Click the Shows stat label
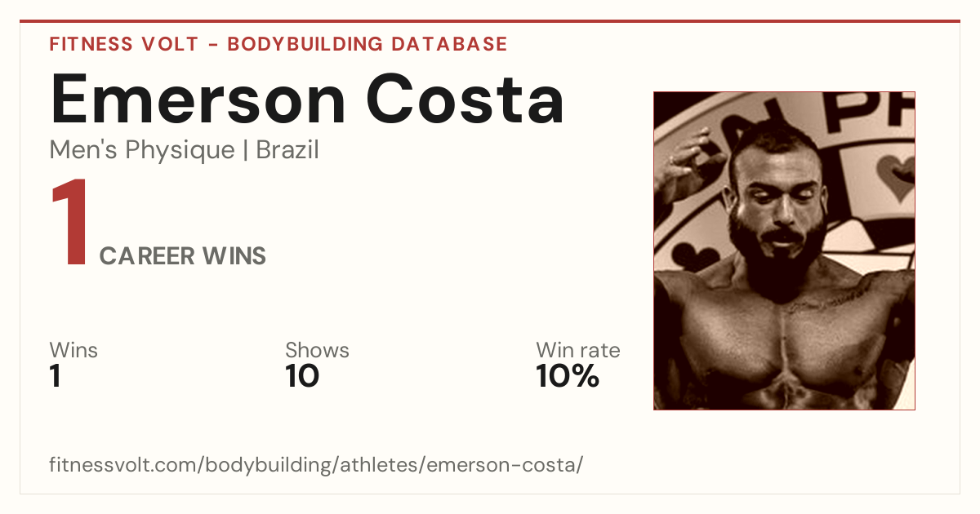The image size is (980, 514). pyautogui.click(x=317, y=350)
